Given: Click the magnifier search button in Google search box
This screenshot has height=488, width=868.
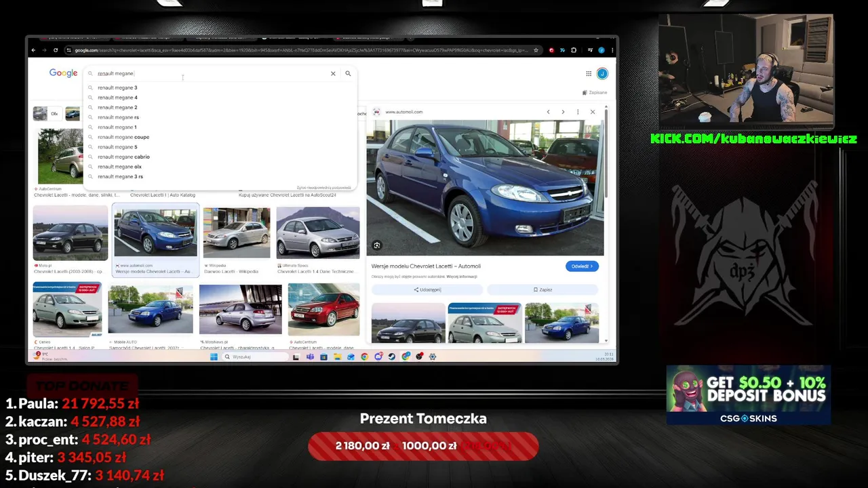Looking at the screenshot, I should (x=348, y=73).
